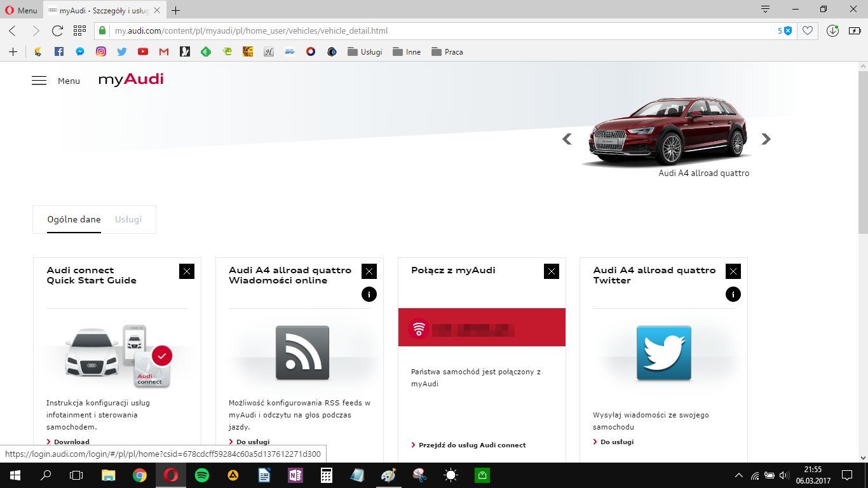Select the Ogólne dane tab

tap(74, 219)
